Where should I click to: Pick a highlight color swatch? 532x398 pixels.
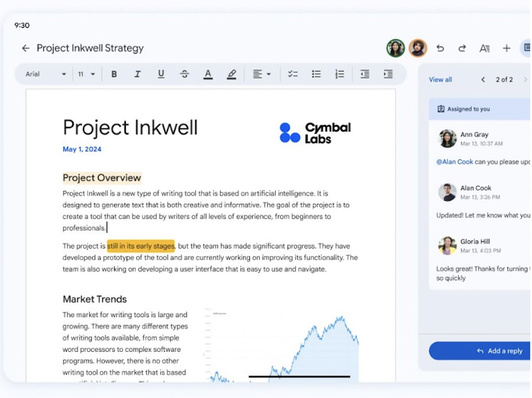(x=231, y=74)
